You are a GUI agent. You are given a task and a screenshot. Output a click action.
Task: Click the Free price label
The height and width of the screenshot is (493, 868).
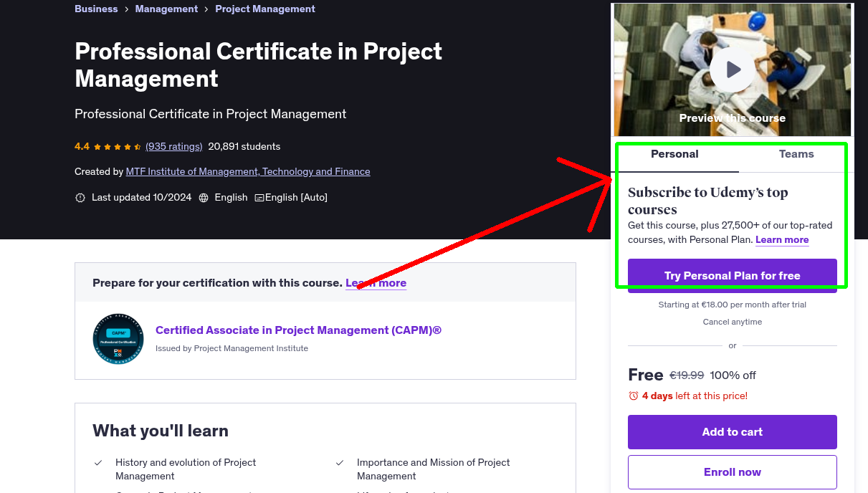pos(646,375)
